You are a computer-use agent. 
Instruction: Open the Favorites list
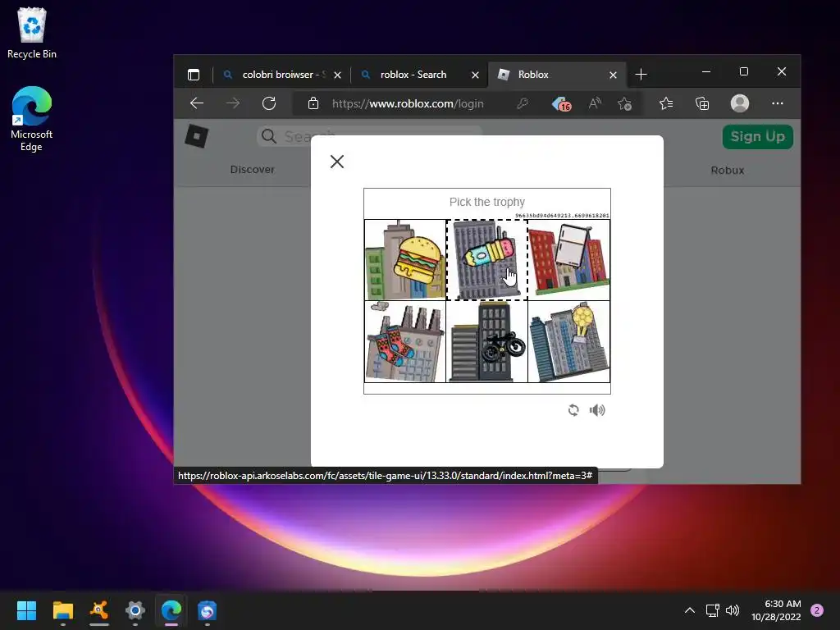pos(666,103)
